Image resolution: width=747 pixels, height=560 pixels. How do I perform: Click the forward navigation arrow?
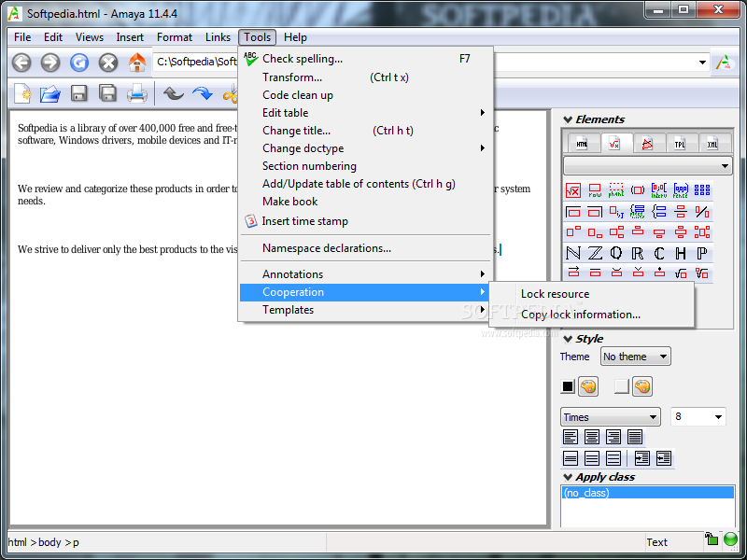click(50, 63)
